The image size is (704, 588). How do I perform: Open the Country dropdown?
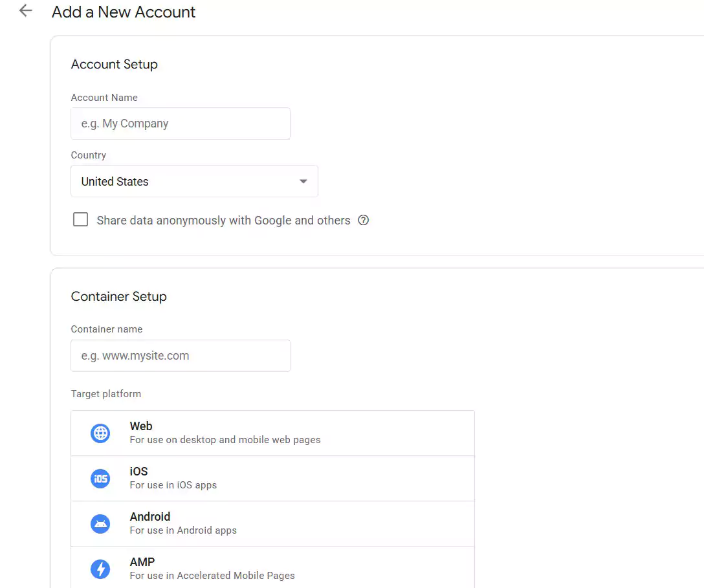point(194,181)
